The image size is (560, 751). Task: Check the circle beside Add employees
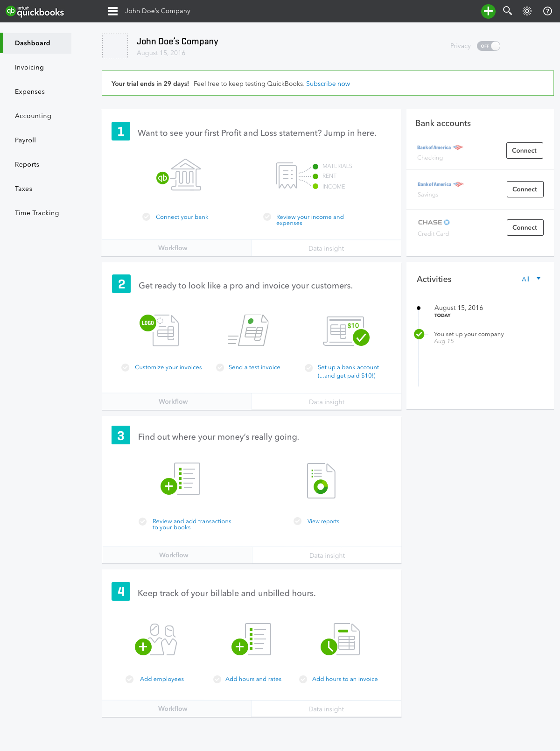tap(130, 679)
